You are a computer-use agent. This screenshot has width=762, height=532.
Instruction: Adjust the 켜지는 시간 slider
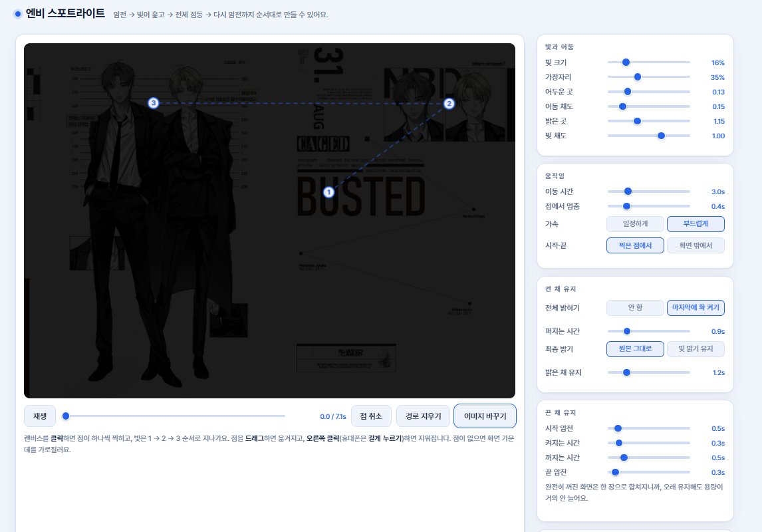tap(649, 443)
